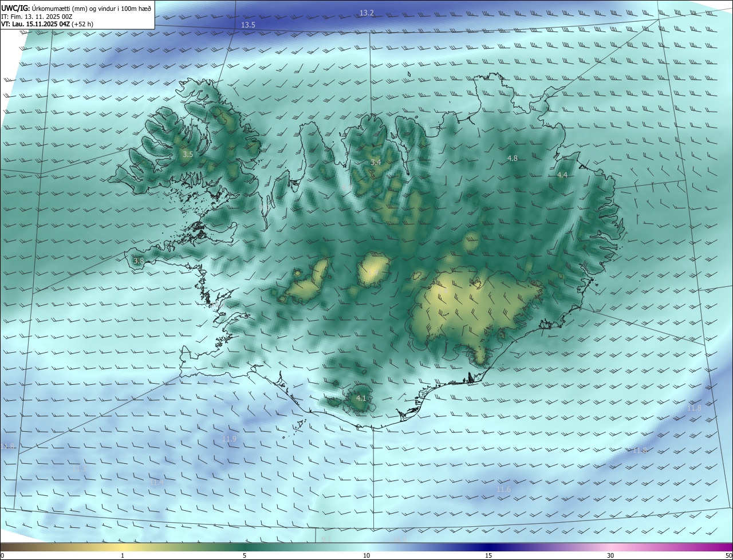Screen dimensions: 733x560
Task: Click the 3.8 value label
Action: [x=139, y=261]
